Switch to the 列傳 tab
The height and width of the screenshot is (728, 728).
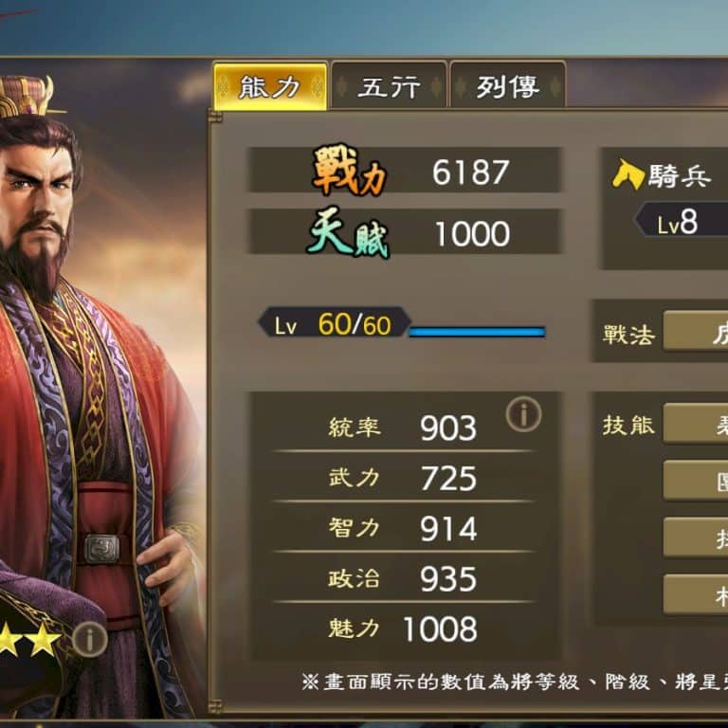pos(508,86)
